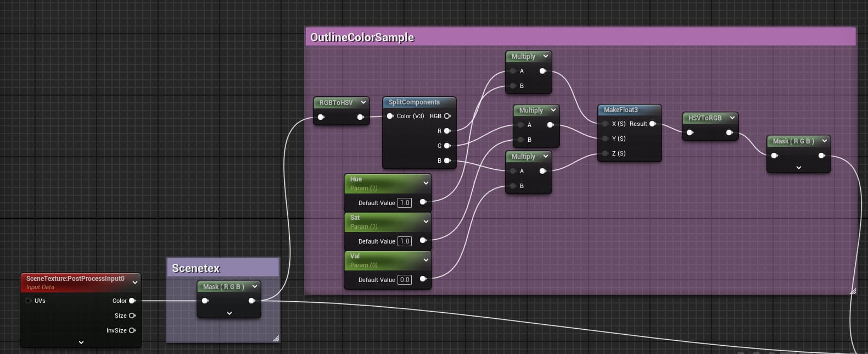
Task: Click the UVs input pin on SceneTexture
Action: click(x=29, y=301)
